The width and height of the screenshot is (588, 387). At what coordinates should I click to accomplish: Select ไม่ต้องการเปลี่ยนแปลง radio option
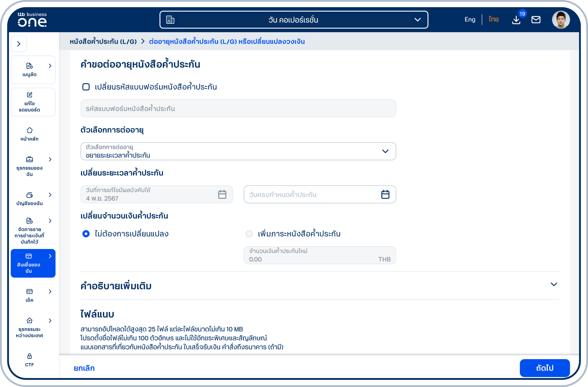(86, 234)
